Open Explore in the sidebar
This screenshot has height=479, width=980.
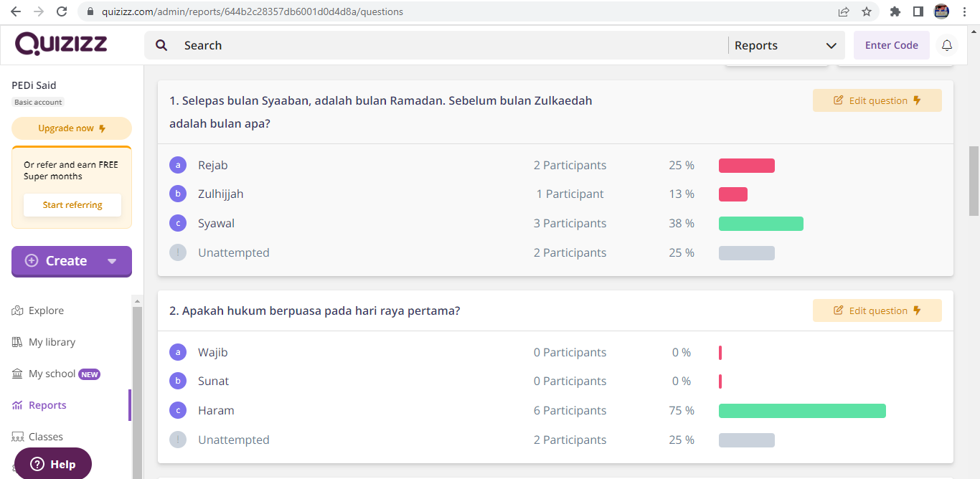(46, 310)
